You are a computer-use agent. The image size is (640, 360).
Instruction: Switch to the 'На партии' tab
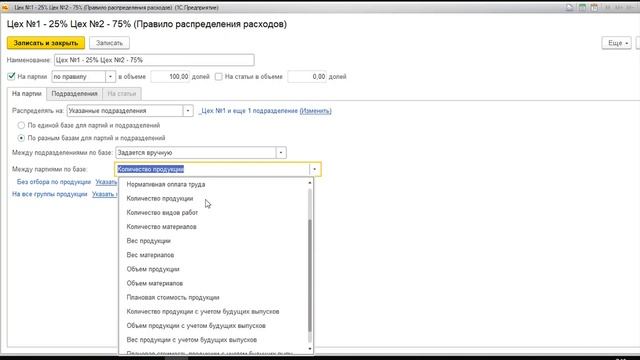point(27,93)
